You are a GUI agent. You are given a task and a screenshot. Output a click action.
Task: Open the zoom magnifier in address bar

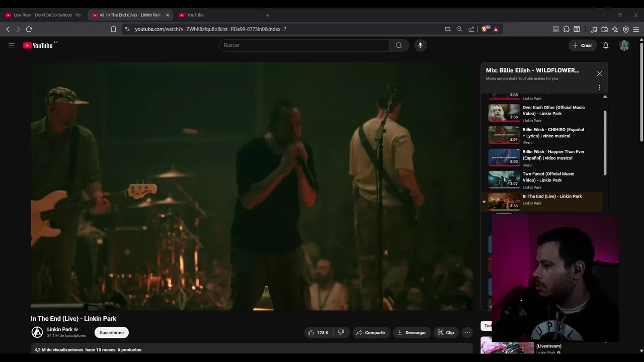[x=459, y=29]
